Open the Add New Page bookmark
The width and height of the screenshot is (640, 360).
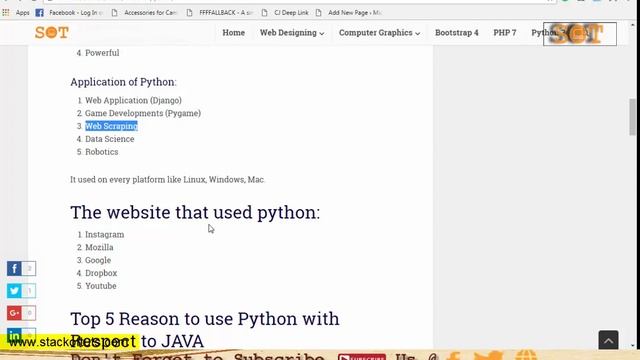[x=349, y=13]
